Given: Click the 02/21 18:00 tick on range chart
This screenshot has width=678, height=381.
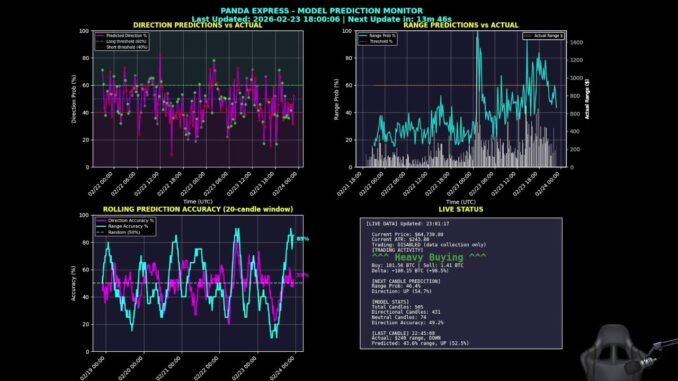Looking at the screenshot, I should [349, 184].
